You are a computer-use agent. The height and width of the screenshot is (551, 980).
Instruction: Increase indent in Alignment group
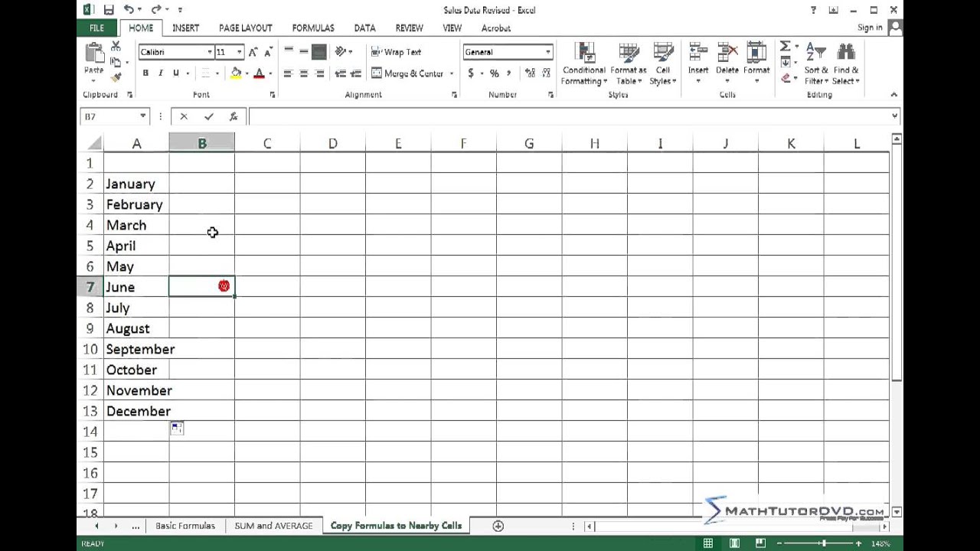click(x=357, y=73)
